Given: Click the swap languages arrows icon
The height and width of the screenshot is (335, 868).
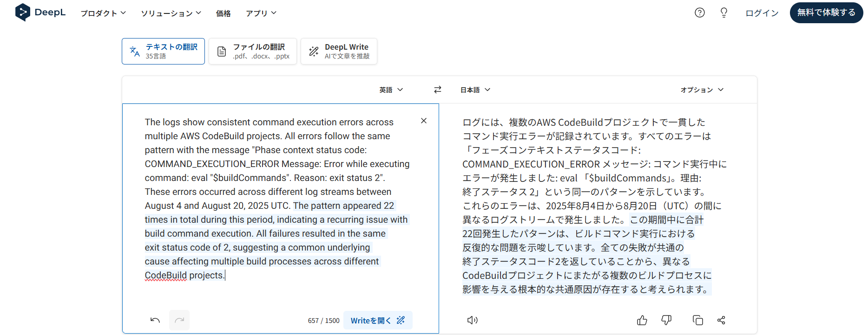Looking at the screenshot, I should (437, 90).
